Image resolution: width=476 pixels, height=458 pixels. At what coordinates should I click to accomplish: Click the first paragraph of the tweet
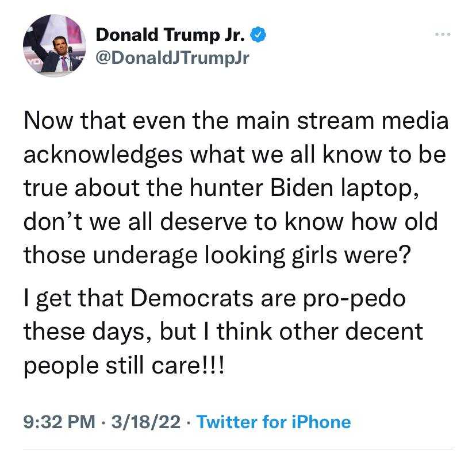tap(236, 188)
